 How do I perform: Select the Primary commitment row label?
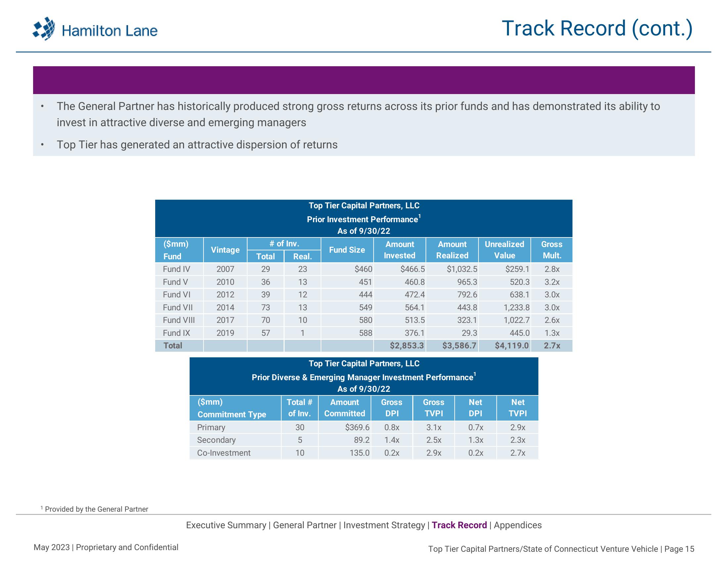click(211, 427)
